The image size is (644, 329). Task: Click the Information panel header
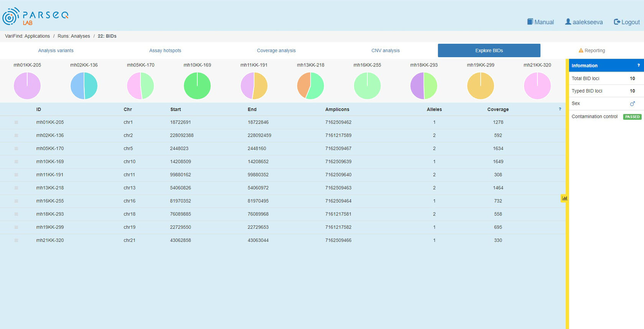pos(606,65)
